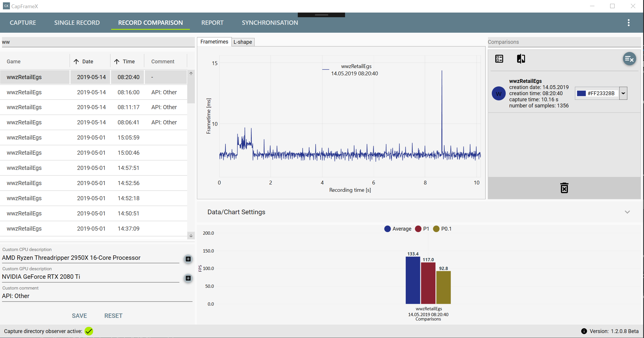644x338 pixels.
Task: Add custom GPU description plus icon
Action: coord(188,278)
